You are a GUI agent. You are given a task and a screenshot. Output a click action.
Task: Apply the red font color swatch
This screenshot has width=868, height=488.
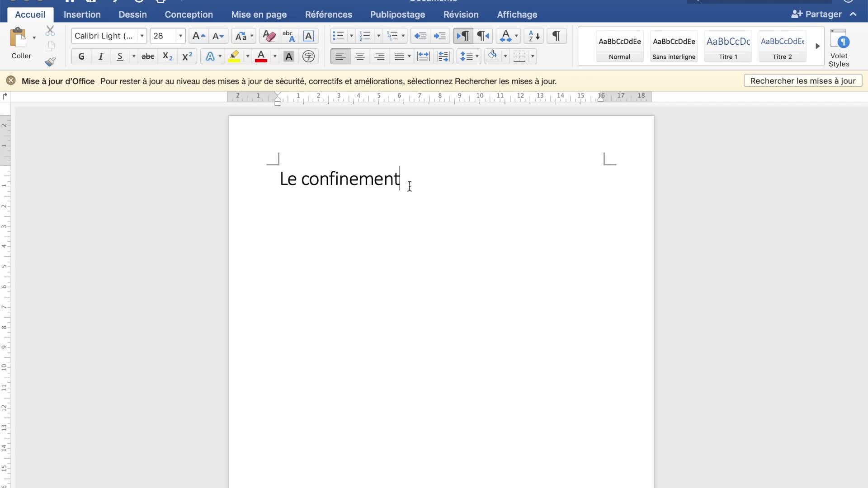pos(261,56)
